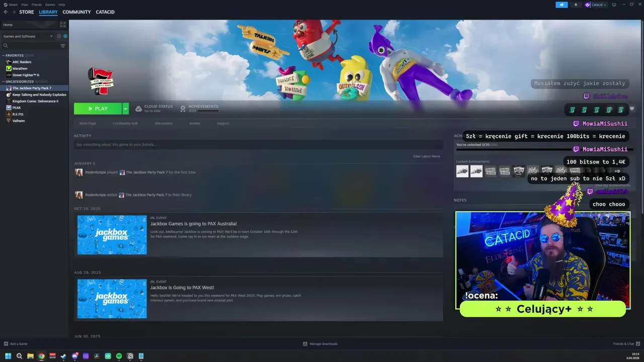644x362 pixels.
Task: Go forward with the navigation arrow
Action: click(14, 12)
